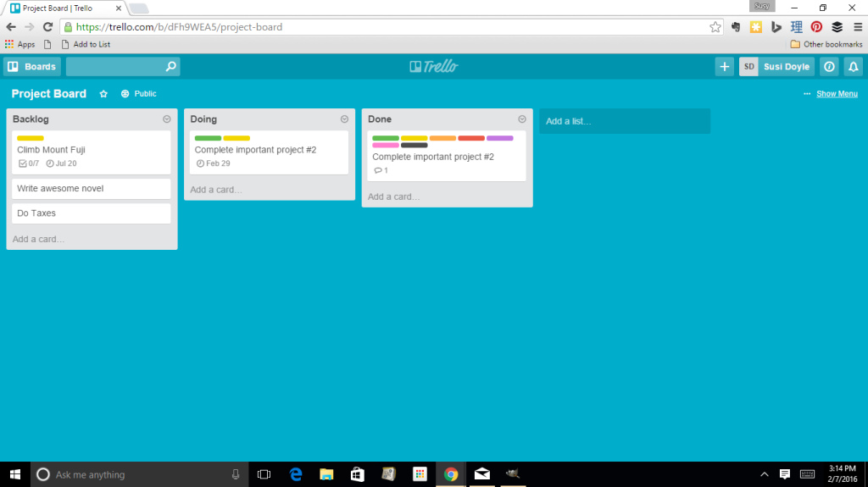Expand the Backlog list actions menu
868x487 pixels.
167,119
